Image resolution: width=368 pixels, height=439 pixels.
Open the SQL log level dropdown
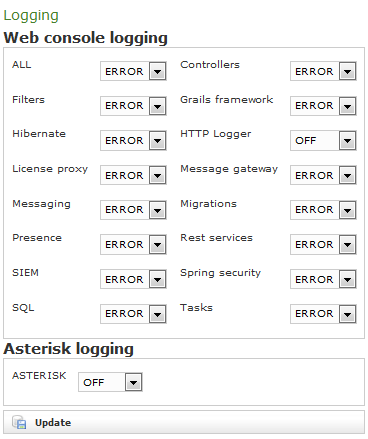pyautogui.click(x=133, y=314)
